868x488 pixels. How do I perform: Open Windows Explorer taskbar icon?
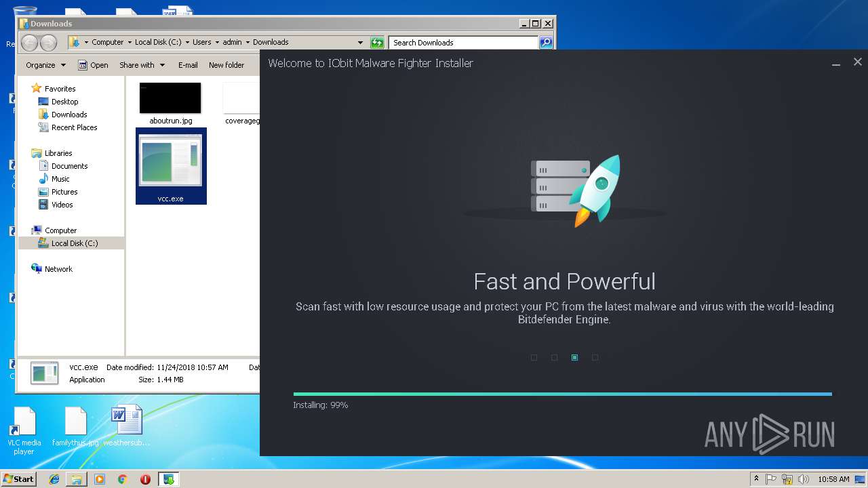77,479
